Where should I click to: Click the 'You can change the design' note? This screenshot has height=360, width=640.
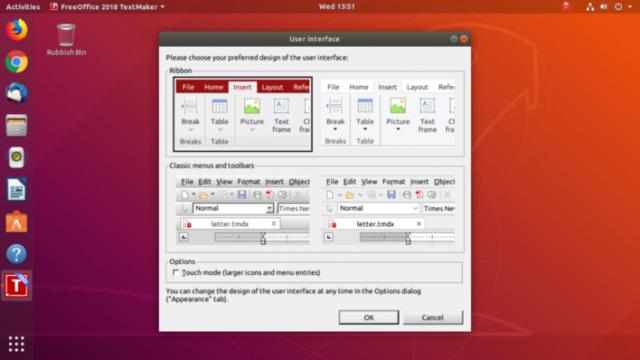[x=293, y=295]
